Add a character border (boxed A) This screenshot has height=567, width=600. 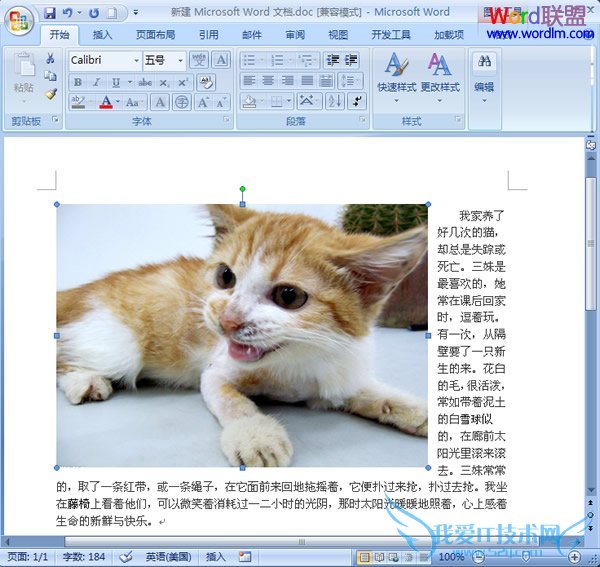(x=221, y=60)
